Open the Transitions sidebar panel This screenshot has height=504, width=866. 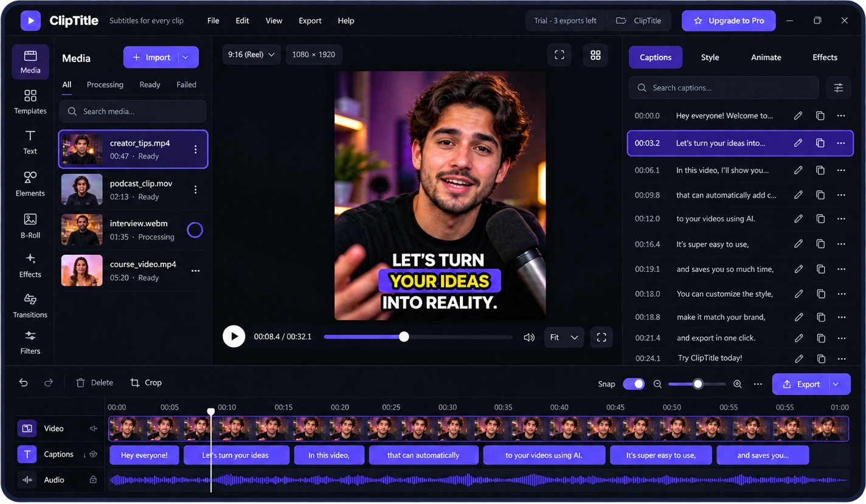30,306
